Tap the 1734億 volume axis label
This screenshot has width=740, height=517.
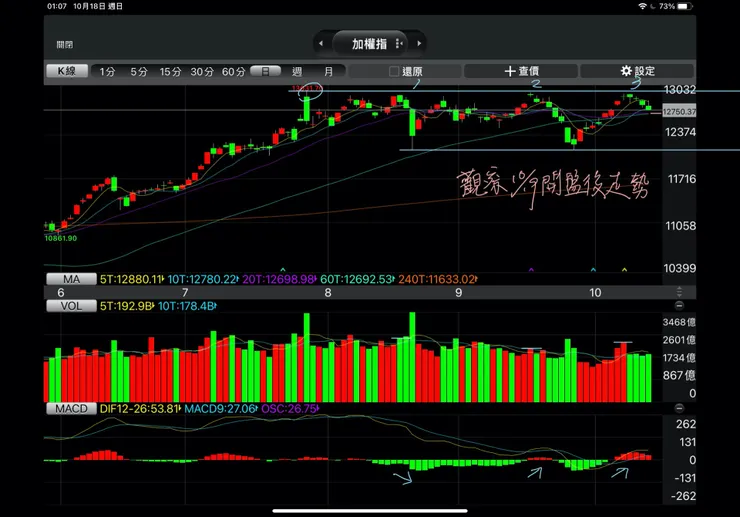coord(679,358)
